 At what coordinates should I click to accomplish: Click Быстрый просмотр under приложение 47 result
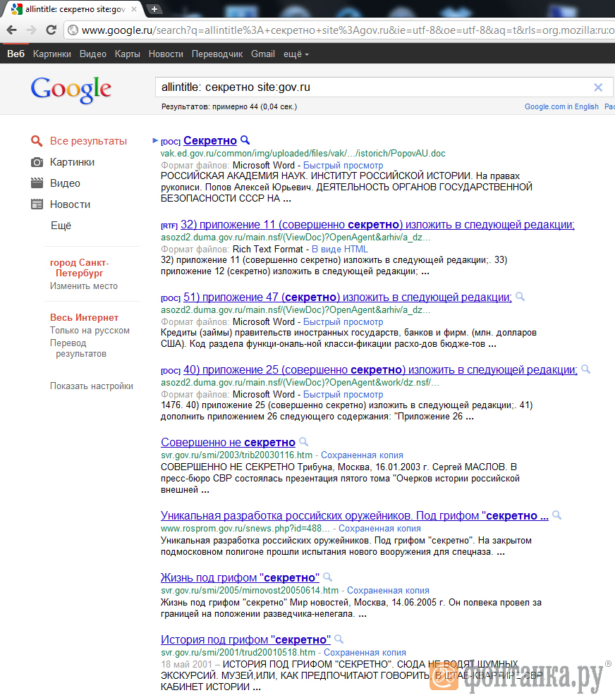click(343, 322)
